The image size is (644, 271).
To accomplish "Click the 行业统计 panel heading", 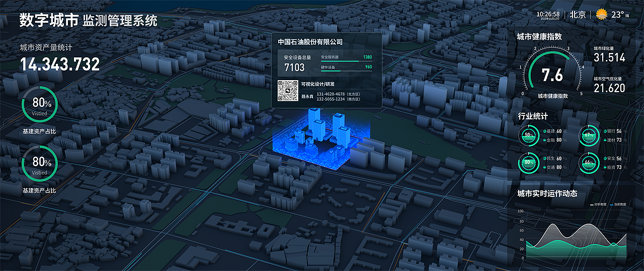I will [533, 116].
